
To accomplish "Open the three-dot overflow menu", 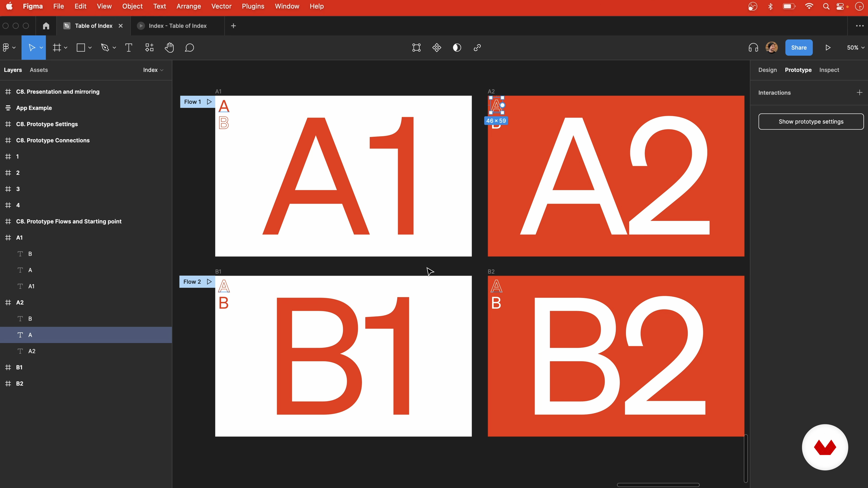I will [860, 26].
